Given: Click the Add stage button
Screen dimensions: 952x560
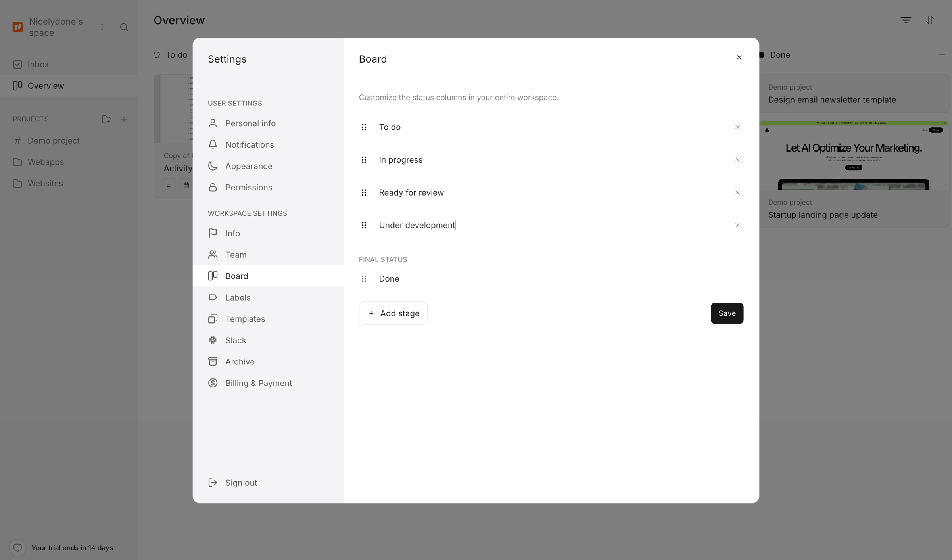Looking at the screenshot, I should (x=393, y=313).
